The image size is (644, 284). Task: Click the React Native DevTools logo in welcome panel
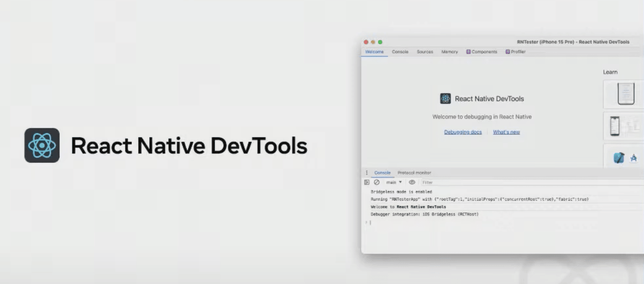tap(445, 99)
